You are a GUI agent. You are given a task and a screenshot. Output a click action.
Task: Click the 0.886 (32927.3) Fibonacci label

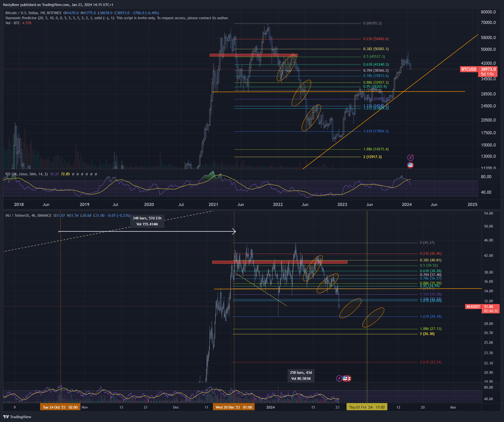[x=376, y=82]
